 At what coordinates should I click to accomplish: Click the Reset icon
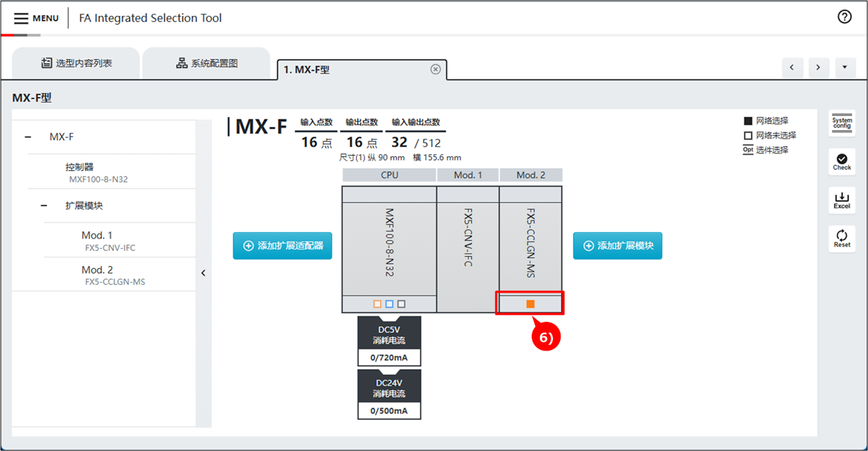tap(841, 238)
